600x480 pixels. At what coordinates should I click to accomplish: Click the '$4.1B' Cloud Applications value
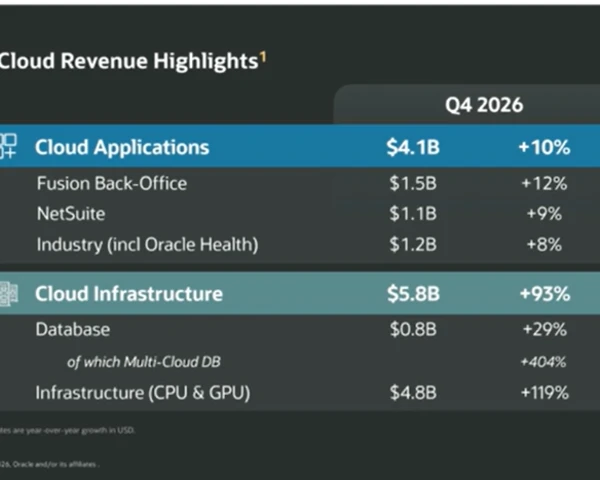tap(413, 147)
